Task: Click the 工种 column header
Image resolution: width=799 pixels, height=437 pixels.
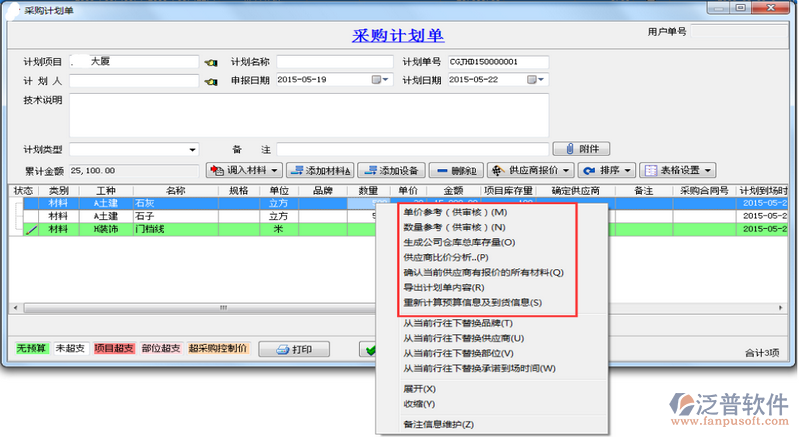Action: coord(106,191)
